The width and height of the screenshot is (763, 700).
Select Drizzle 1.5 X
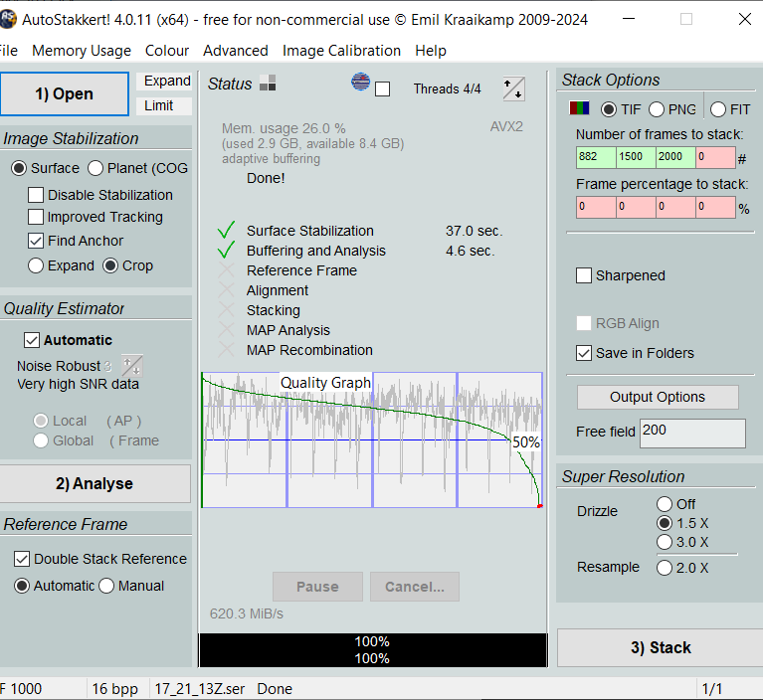[682, 523]
